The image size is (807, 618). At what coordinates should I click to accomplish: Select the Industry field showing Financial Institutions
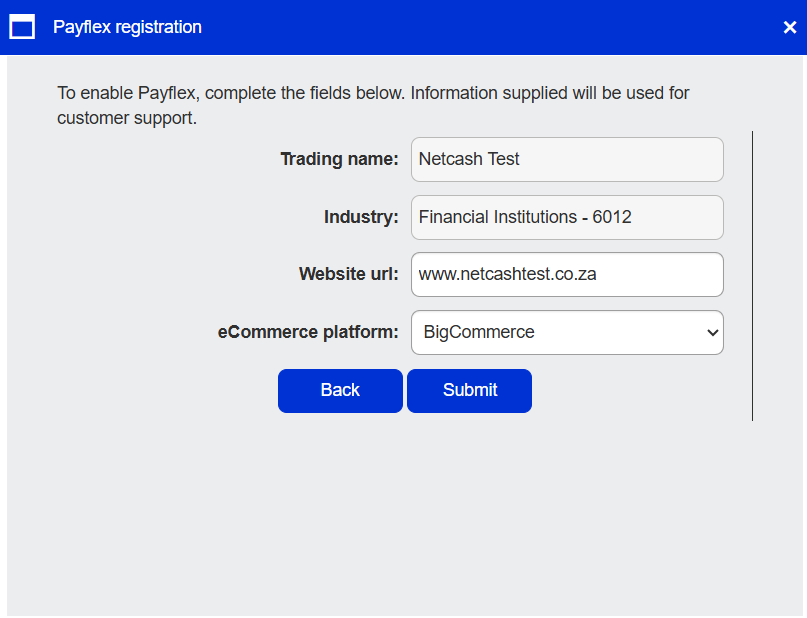coord(566,217)
